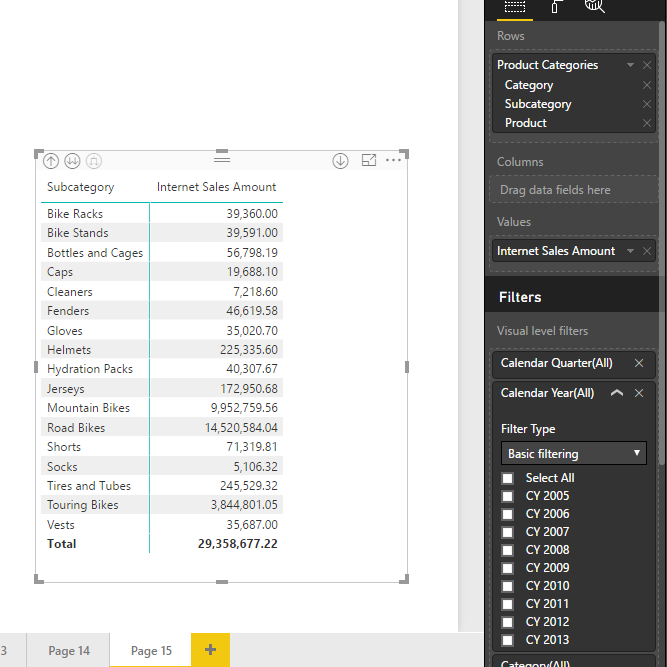Switch to Analytics magnifier tab
Screen dimensions: 667x667
click(595, 6)
